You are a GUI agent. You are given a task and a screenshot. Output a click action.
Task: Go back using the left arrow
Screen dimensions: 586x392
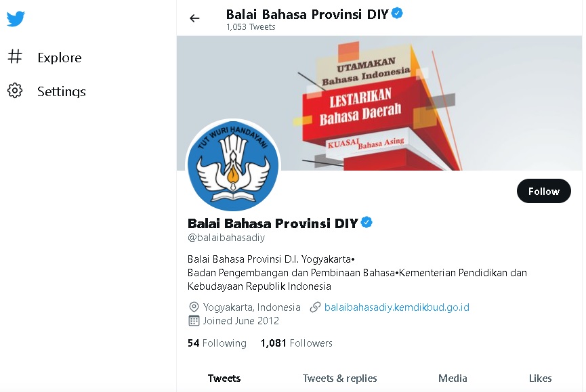tap(194, 18)
